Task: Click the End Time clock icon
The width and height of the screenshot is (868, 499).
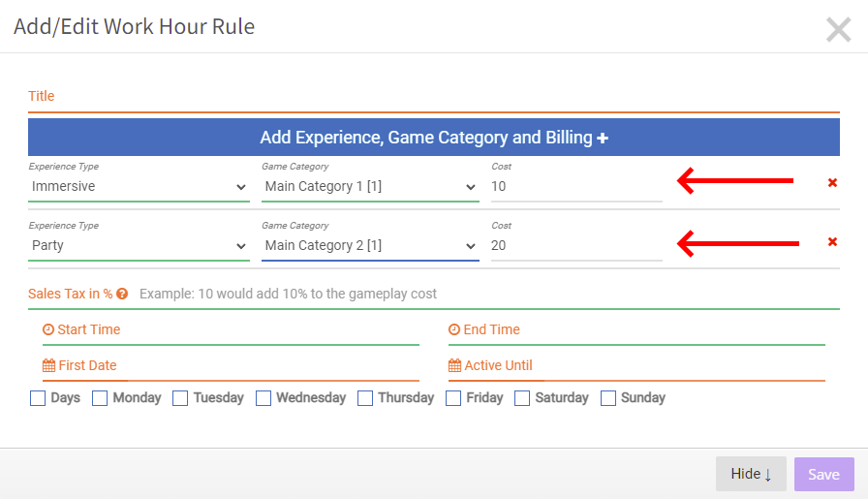Action: pos(454,329)
